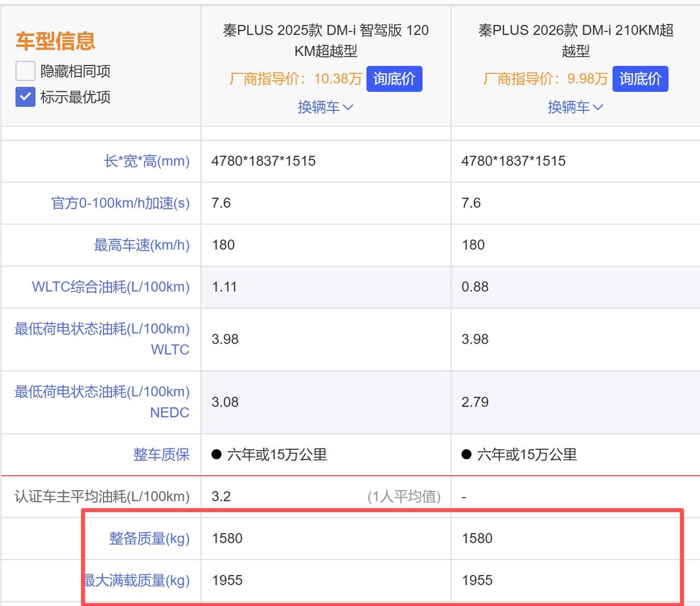Screen dimensions: 700x606
Task: Open 换辆车 dropdown under the 2026款 model
Action: click(x=575, y=107)
